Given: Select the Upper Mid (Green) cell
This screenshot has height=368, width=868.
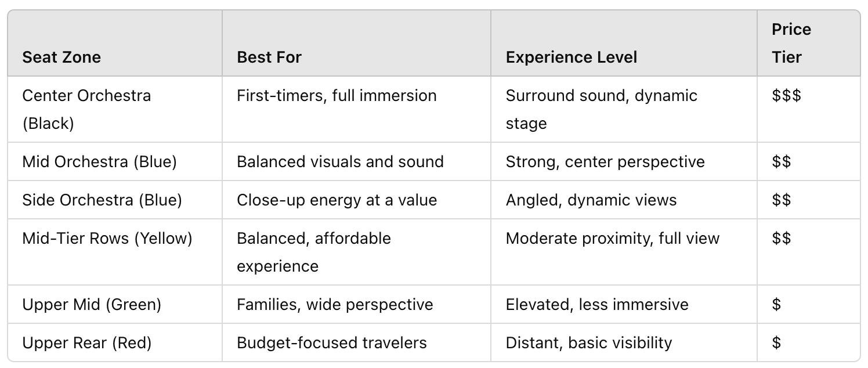Looking at the screenshot, I should tap(92, 304).
